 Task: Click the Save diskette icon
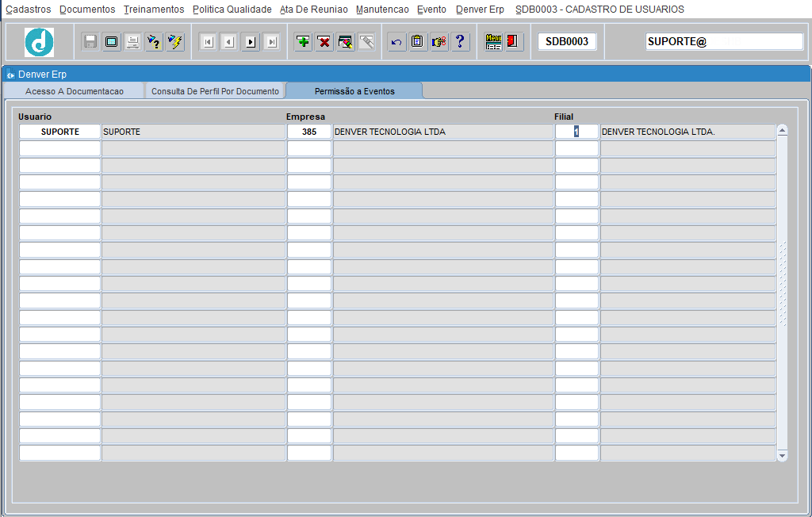coord(90,42)
